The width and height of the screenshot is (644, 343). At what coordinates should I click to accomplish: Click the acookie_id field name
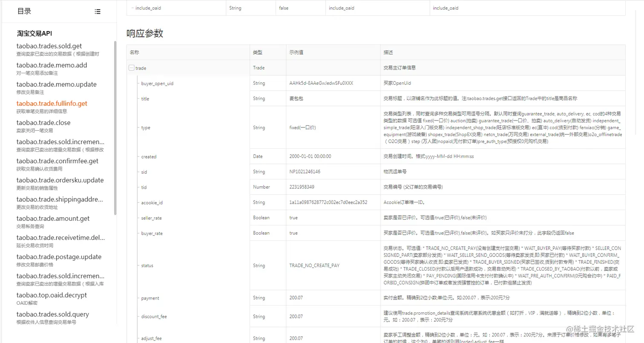tap(152, 203)
